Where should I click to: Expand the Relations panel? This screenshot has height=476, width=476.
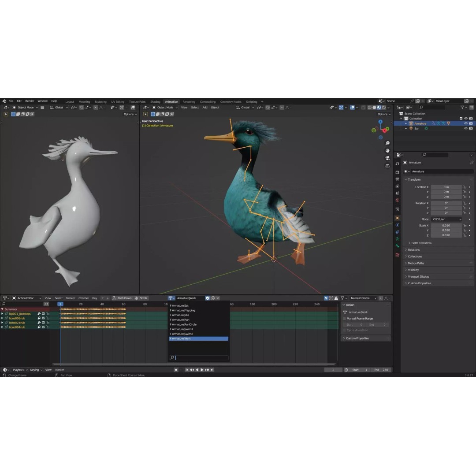413,250
